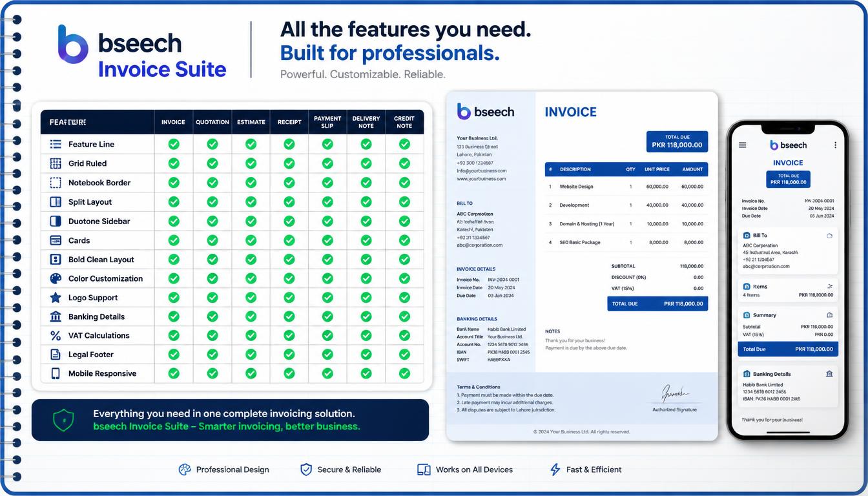Click info@yourbusiness.com on the invoice
The width and height of the screenshot is (868, 496).
click(481, 171)
